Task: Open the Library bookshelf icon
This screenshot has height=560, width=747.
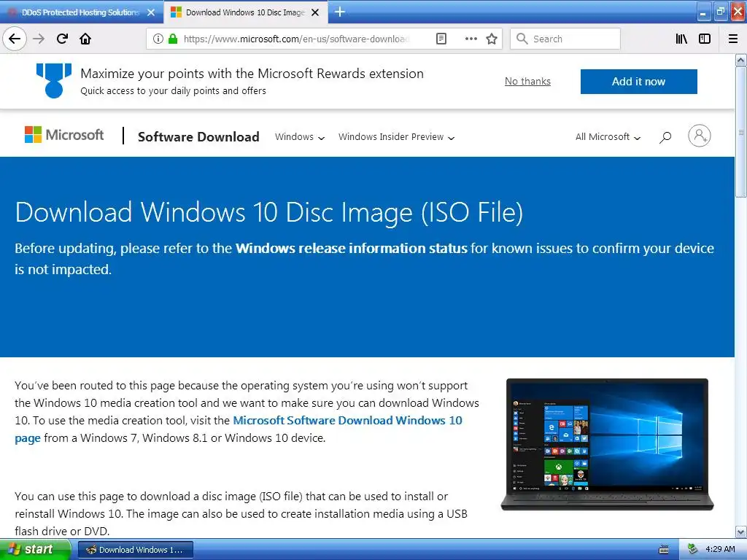Action: click(681, 39)
